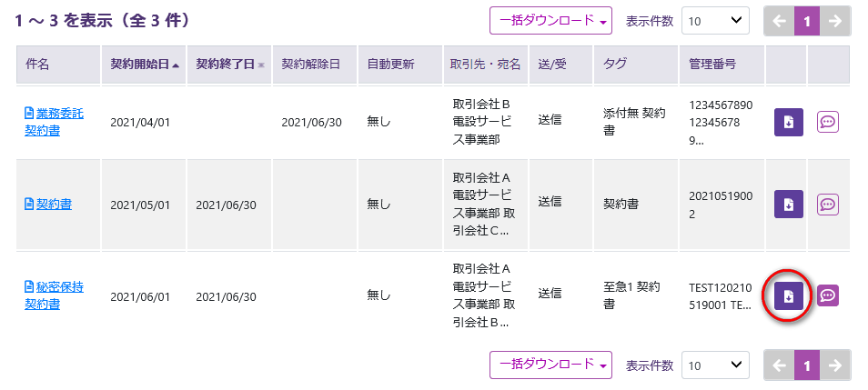Open the top 一括ダウンロード dropdown
This screenshot has height=390, width=868.
550,21
